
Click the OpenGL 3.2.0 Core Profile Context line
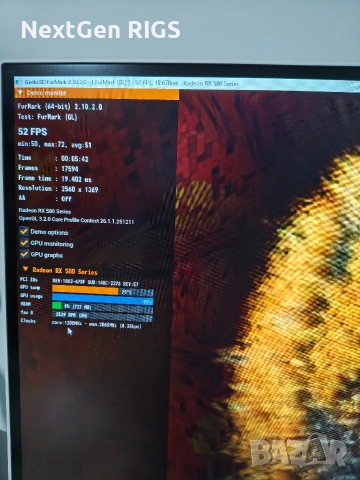[x=76, y=220]
